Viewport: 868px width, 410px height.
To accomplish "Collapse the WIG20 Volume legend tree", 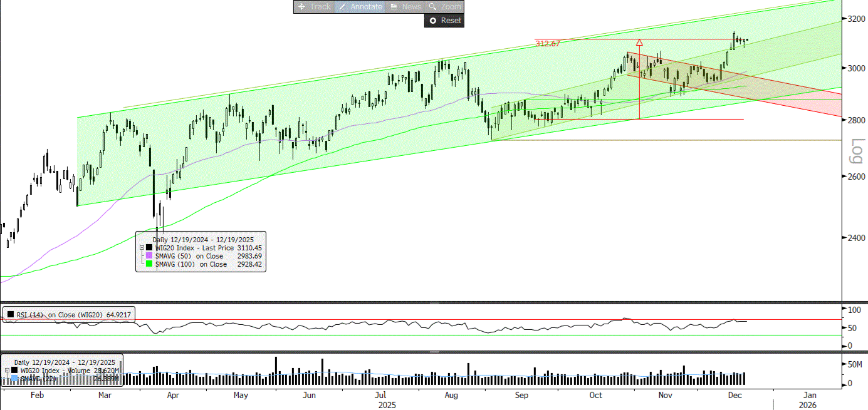I will click(6, 371).
